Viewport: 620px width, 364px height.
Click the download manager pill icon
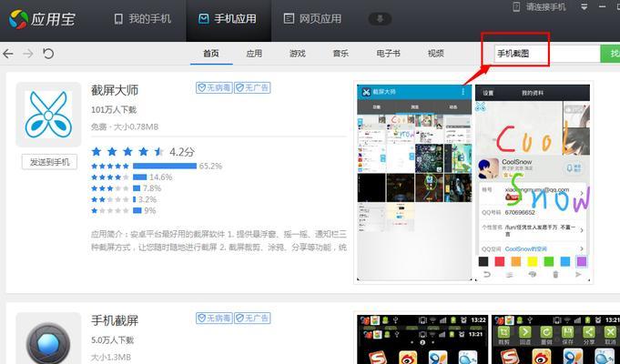(x=380, y=18)
